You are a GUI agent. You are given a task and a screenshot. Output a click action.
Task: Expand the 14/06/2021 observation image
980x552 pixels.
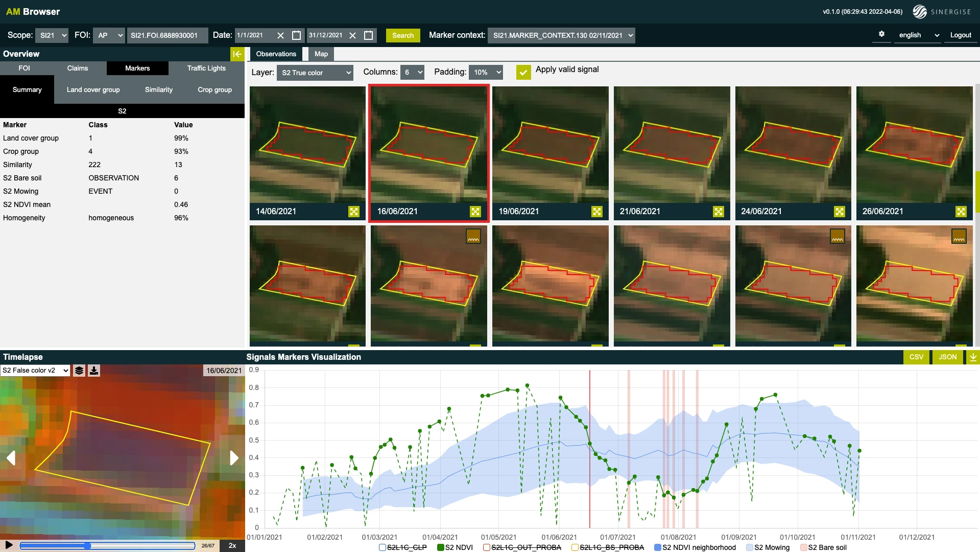pos(354,212)
